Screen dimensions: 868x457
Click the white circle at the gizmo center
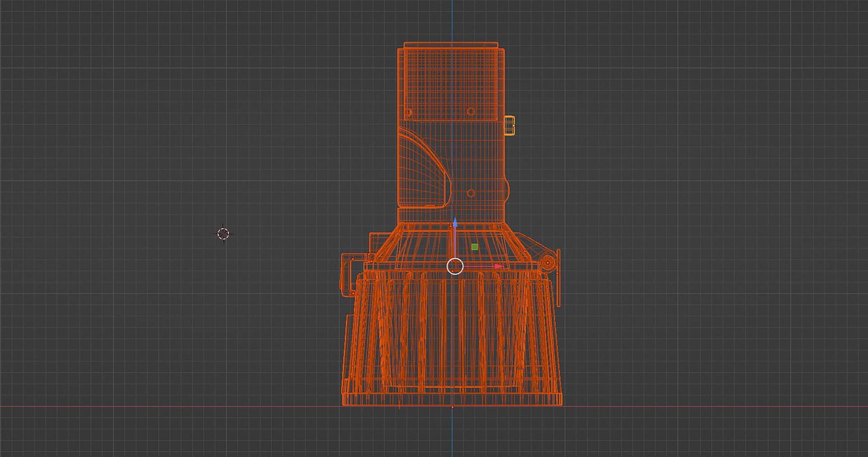pyautogui.click(x=455, y=267)
